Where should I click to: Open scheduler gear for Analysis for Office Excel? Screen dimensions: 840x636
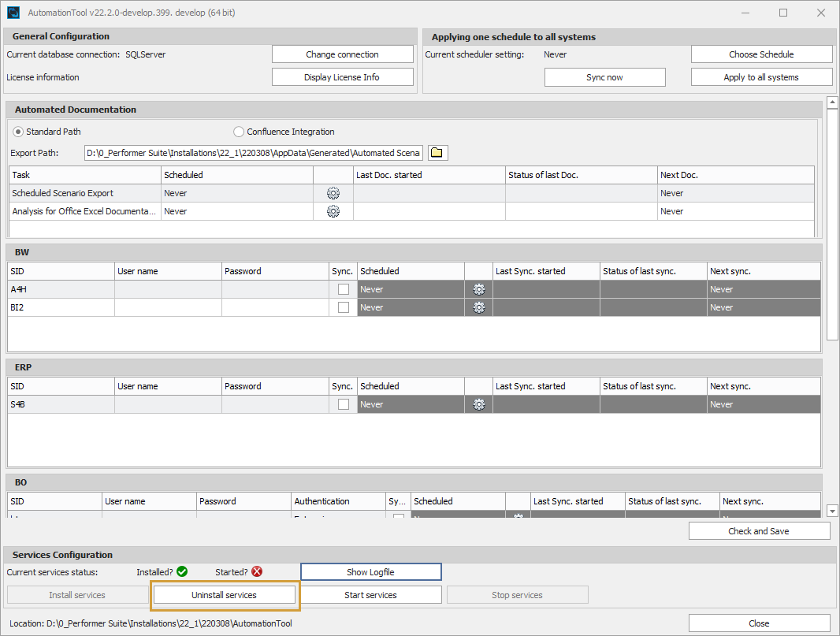(333, 211)
